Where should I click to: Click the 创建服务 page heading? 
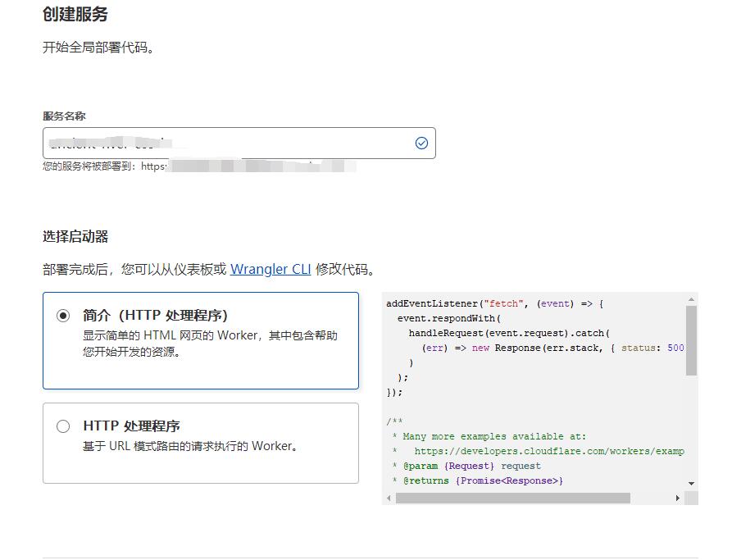pos(75,14)
